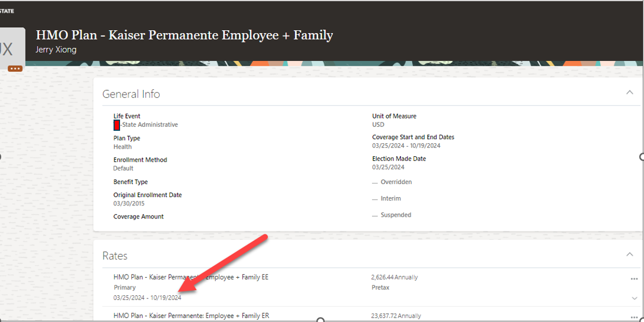This screenshot has height=322, width=644.
Task: Select the 2,626.44 Annually amount
Action: [394, 277]
